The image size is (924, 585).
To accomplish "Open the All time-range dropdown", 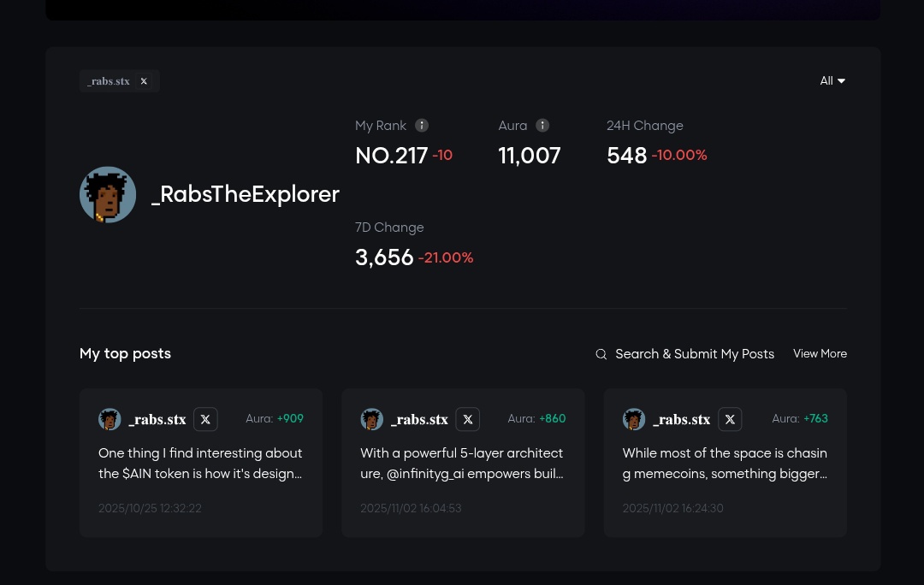I will point(826,80).
